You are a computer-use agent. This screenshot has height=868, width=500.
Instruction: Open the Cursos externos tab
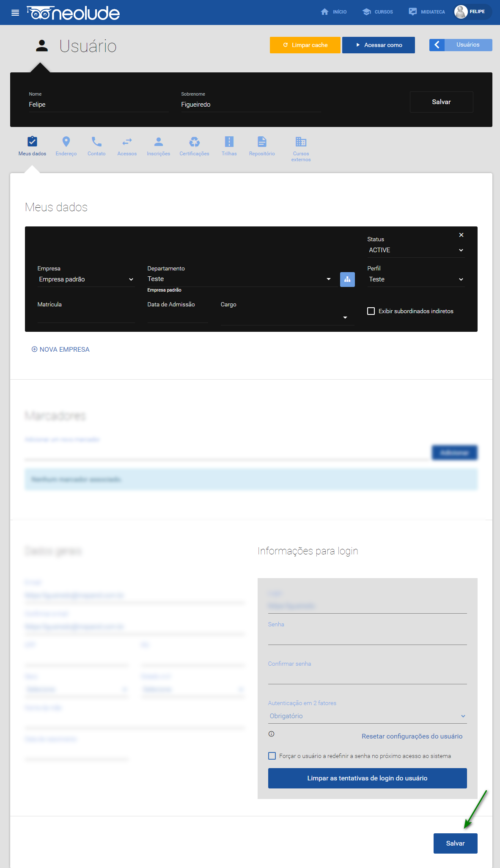301,149
